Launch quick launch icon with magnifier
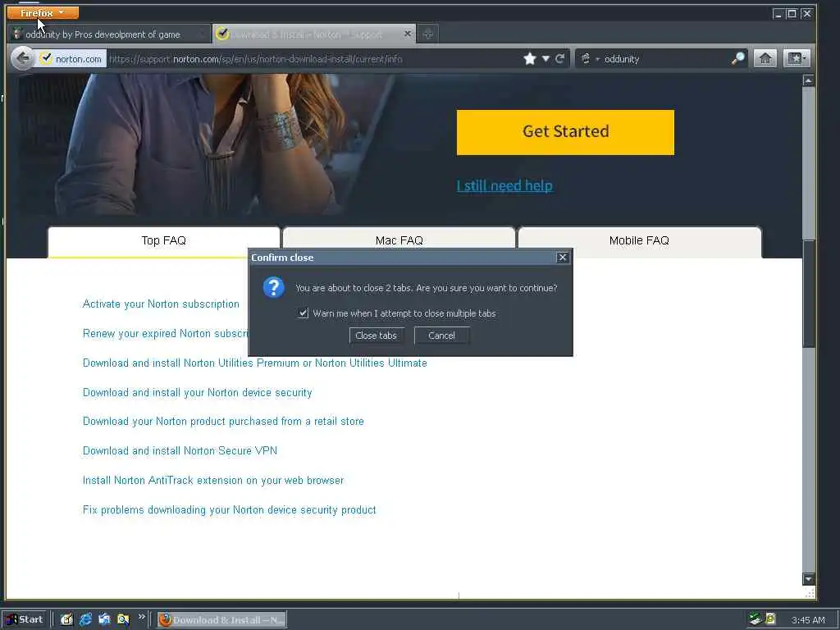Screen dimensions: 840x630 (x=123, y=620)
